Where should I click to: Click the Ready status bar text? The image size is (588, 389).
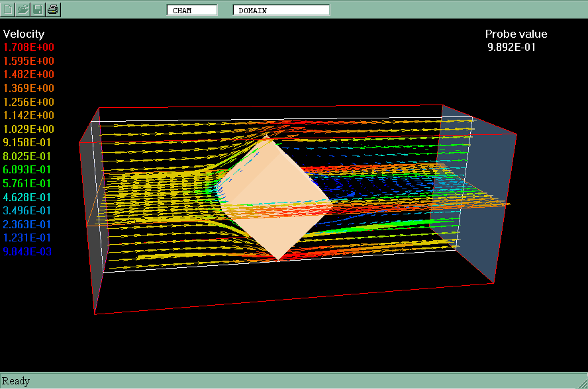point(16,381)
